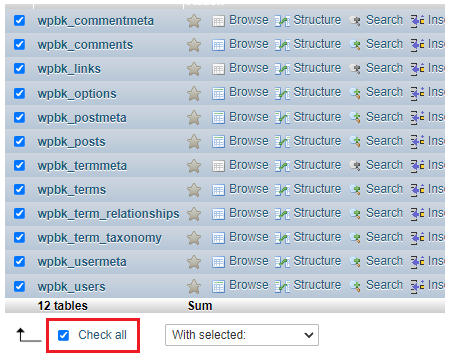The height and width of the screenshot is (363, 452).
Task: Uncheck the wpbk_terms table checkbox
Action: (x=19, y=189)
